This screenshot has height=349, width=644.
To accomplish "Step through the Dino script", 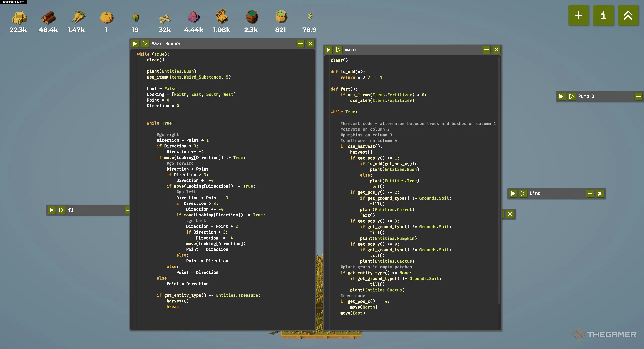I will coord(523,193).
